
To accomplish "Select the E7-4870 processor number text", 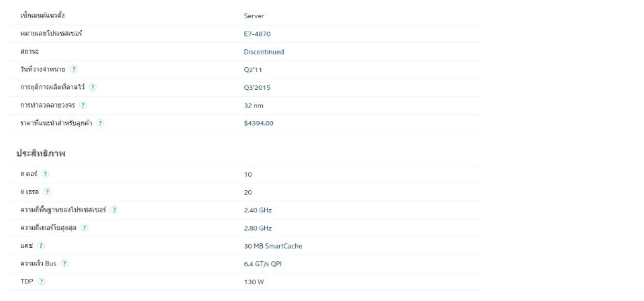I will point(257,34).
